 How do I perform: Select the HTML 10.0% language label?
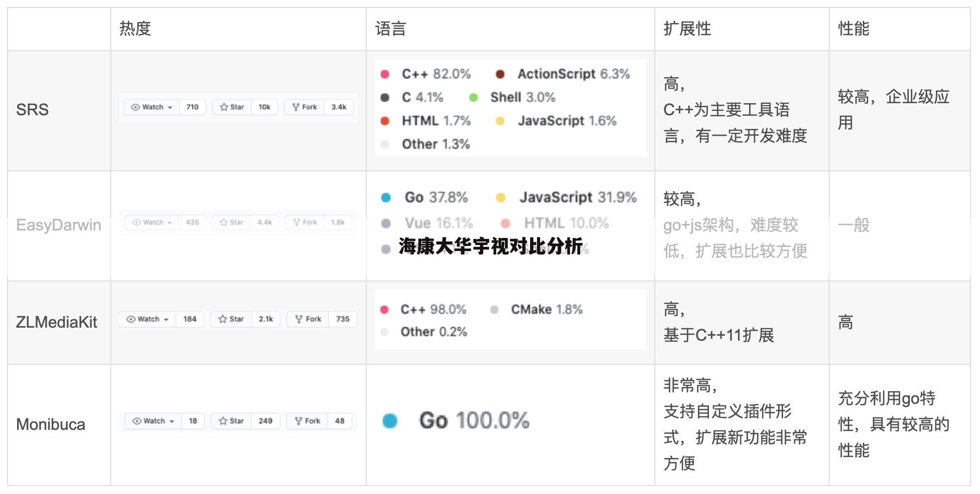[567, 223]
